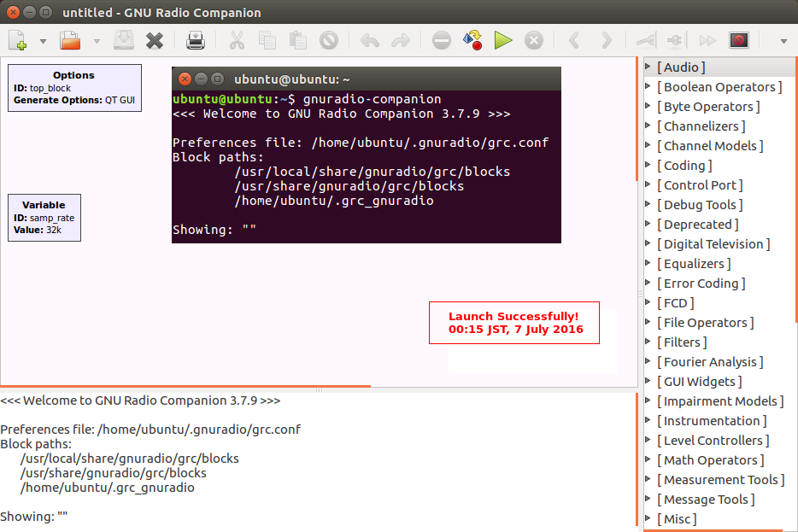
Task: Create a new flow graph
Action: [x=18, y=40]
